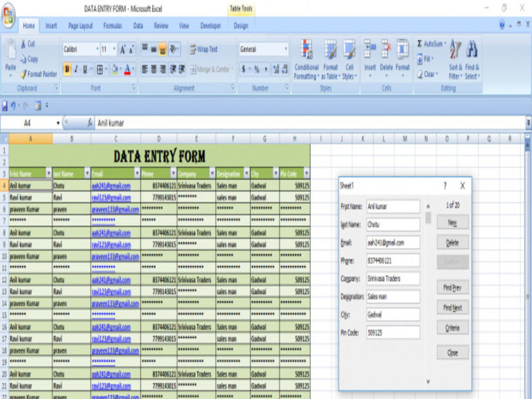Open Cell Styles gallery
532x399 pixels.
click(350, 60)
